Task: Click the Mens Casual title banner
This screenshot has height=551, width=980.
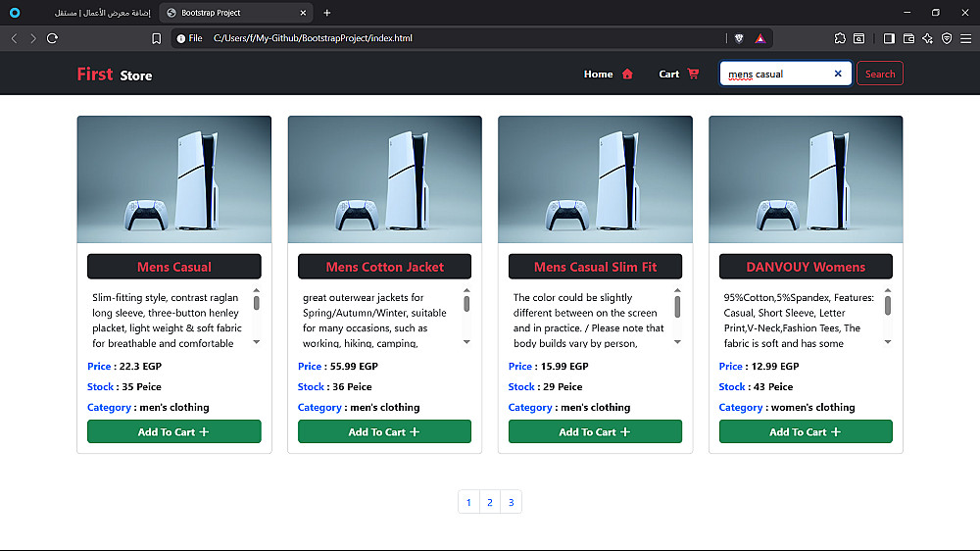Action: click(174, 267)
